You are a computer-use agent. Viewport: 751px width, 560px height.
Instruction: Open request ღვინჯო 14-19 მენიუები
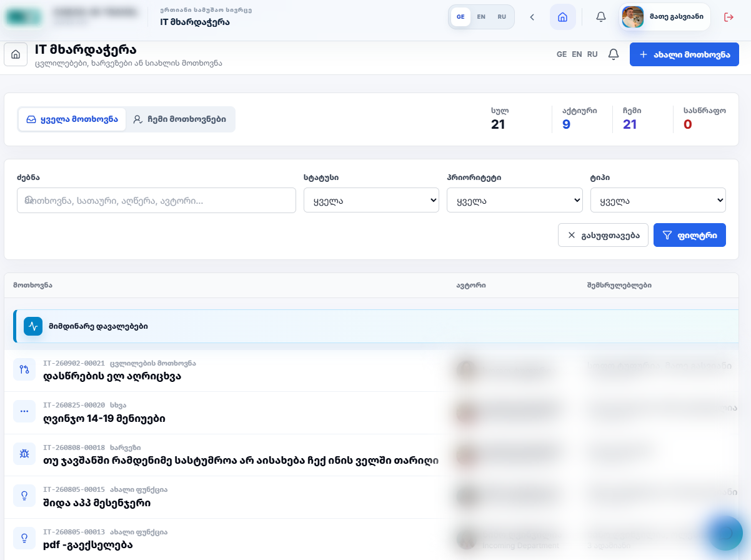point(104,418)
